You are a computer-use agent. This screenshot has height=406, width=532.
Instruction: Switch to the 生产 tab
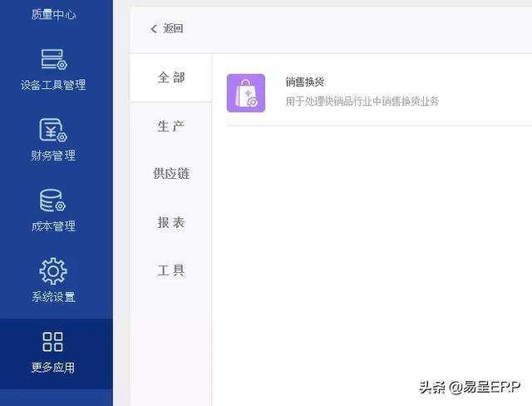tap(171, 126)
